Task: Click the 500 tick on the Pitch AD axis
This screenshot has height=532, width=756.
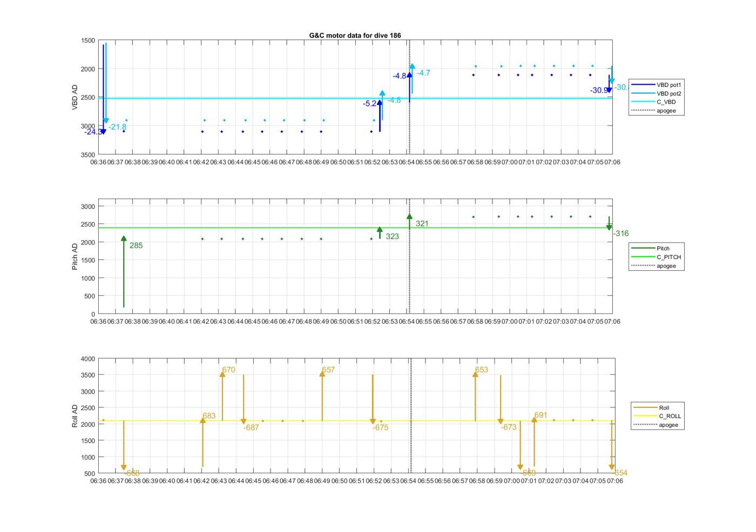Action: click(90, 296)
